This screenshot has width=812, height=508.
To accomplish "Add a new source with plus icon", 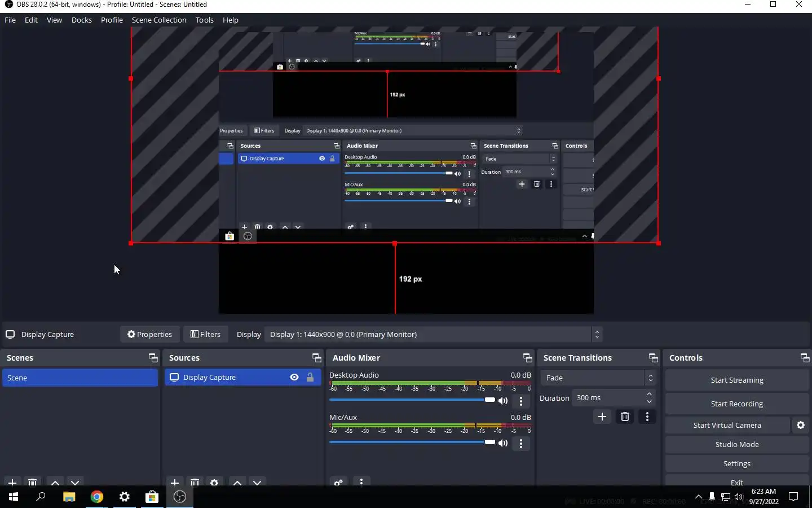I will [x=175, y=482].
